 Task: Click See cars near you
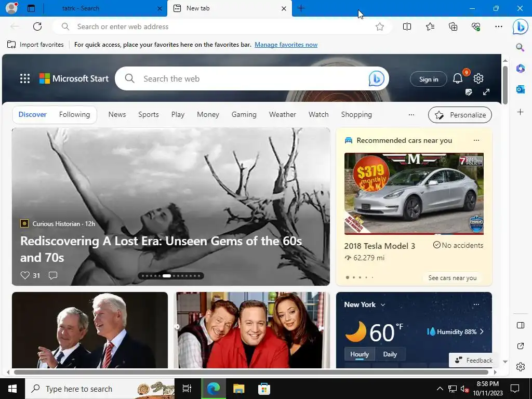pos(453,278)
